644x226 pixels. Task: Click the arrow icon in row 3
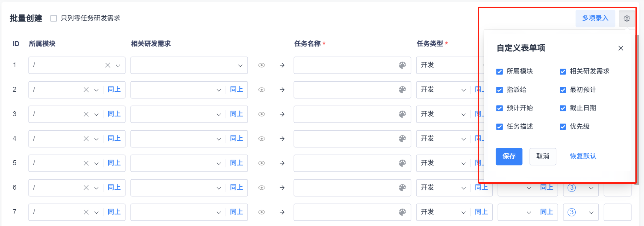282,114
